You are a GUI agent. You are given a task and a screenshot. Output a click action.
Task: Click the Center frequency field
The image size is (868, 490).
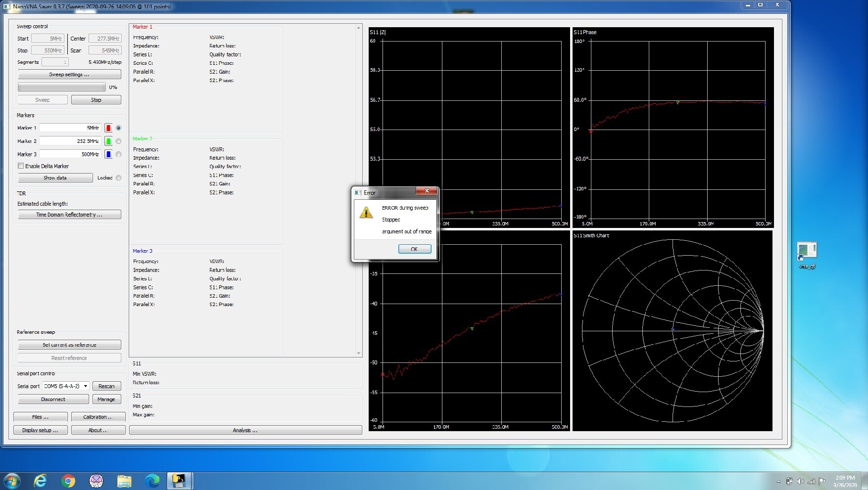click(105, 38)
